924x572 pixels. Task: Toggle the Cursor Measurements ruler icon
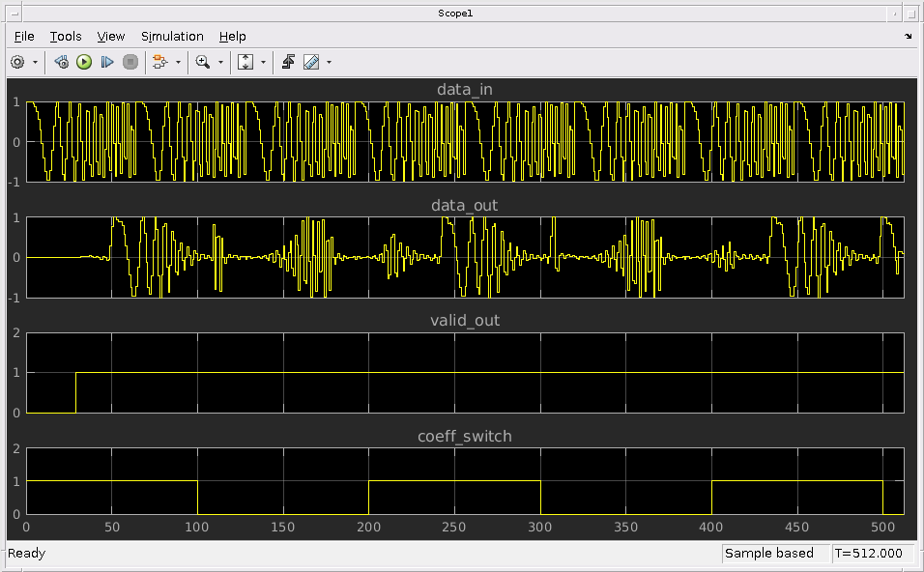pos(311,62)
